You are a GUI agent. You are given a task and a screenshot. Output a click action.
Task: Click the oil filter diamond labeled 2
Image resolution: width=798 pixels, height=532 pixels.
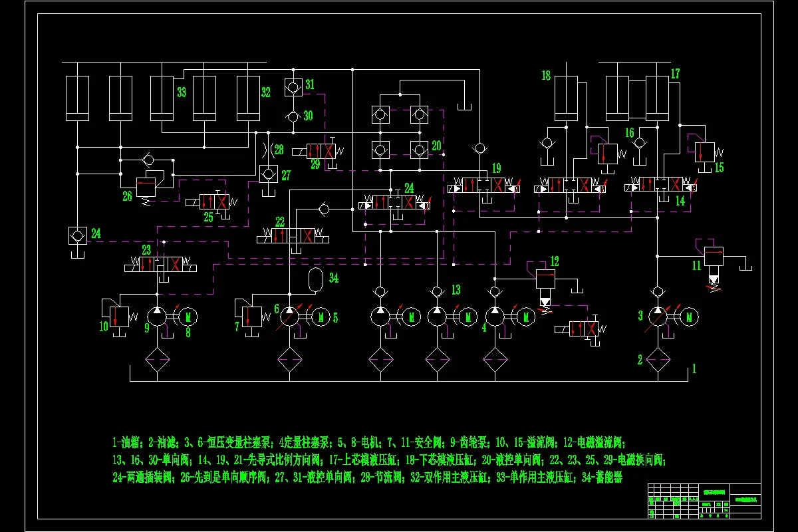point(658,360)
